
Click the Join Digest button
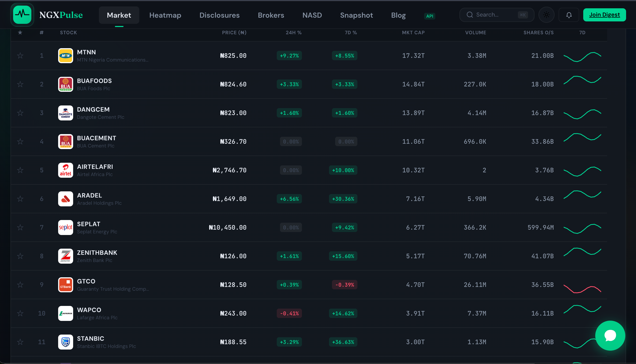point(604,15)
